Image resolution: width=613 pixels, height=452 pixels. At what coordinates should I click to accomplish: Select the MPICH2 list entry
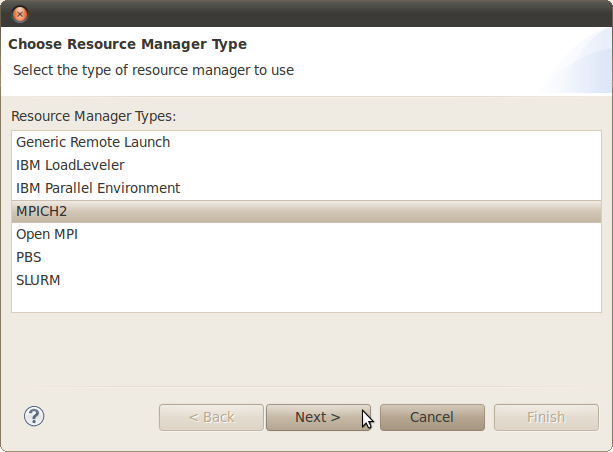point(306,212)
